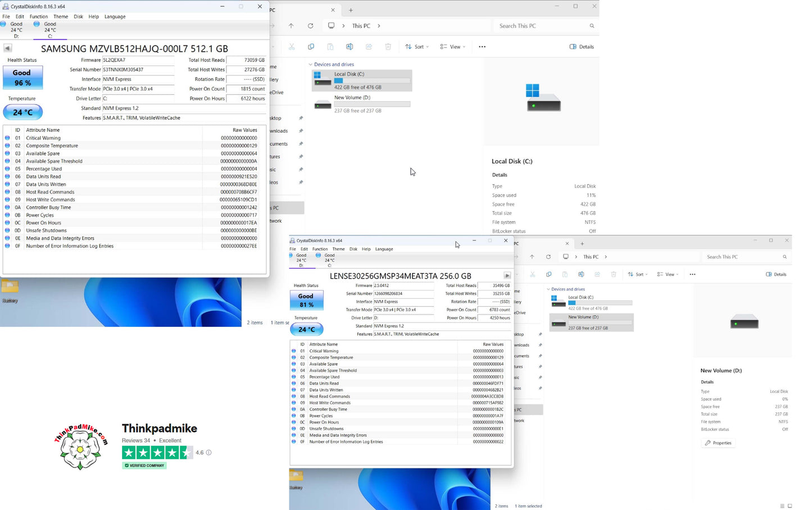Screen dimensions: 812x510
Task: Click Delete trash icon in Explorer with New Volume selected
Action: click(x=614, y=274)
